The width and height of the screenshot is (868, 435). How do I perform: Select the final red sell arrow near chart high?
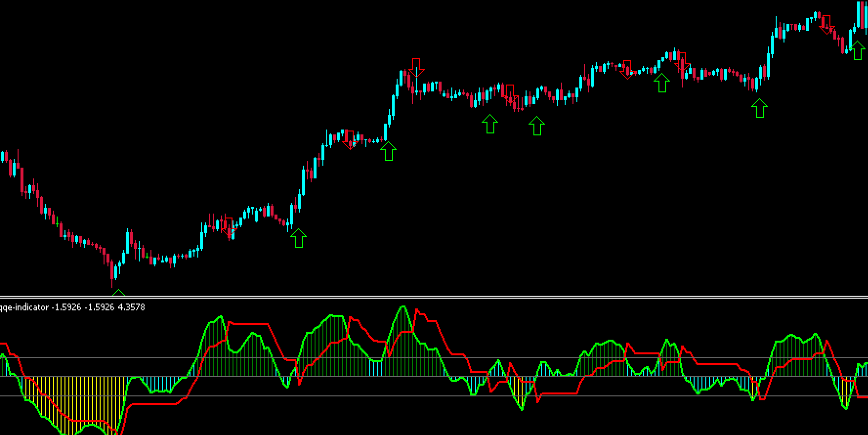point(826,25)
